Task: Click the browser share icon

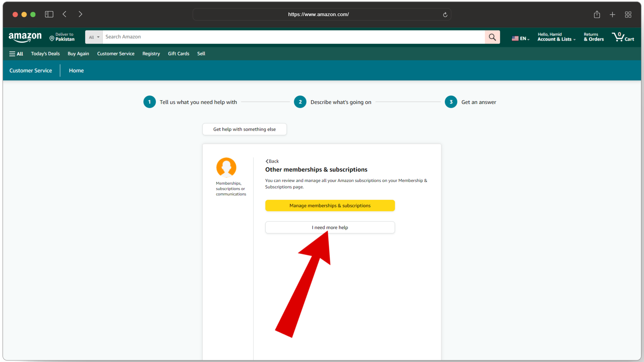Action: pos(597,14)
